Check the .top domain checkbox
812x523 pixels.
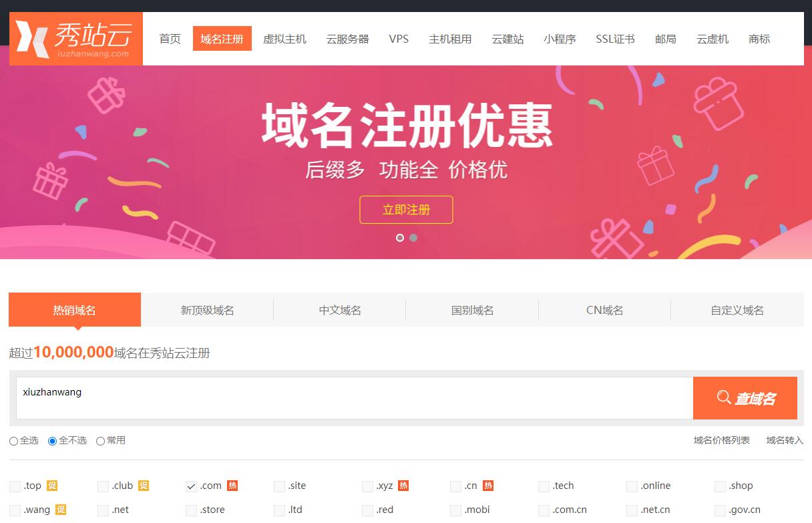click(x=15, y=486)
